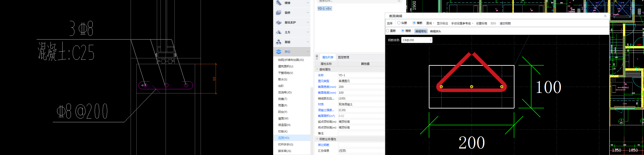Click the 名称 value field YD-1

[x=361, y=75]
